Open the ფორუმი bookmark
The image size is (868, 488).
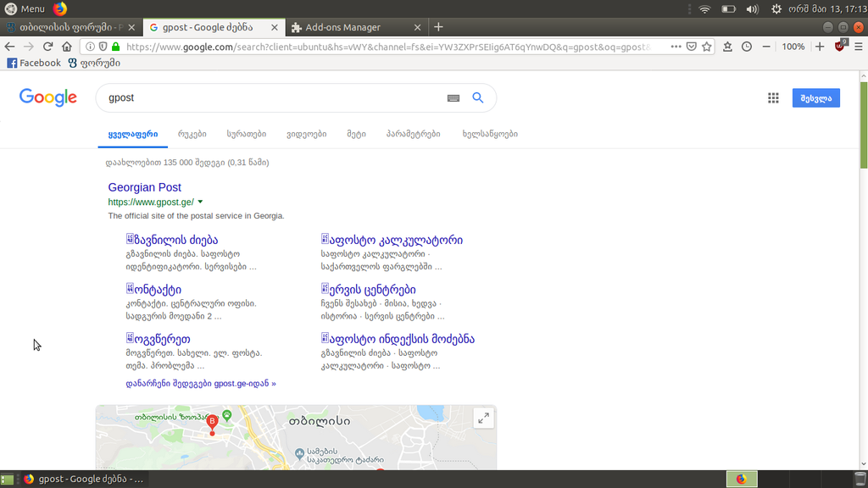94,63
